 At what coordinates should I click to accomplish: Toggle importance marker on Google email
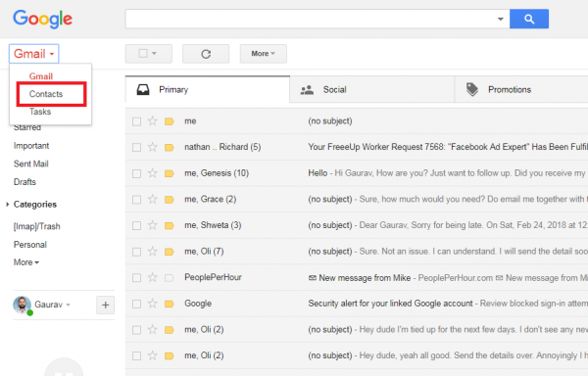pos(170,304)
